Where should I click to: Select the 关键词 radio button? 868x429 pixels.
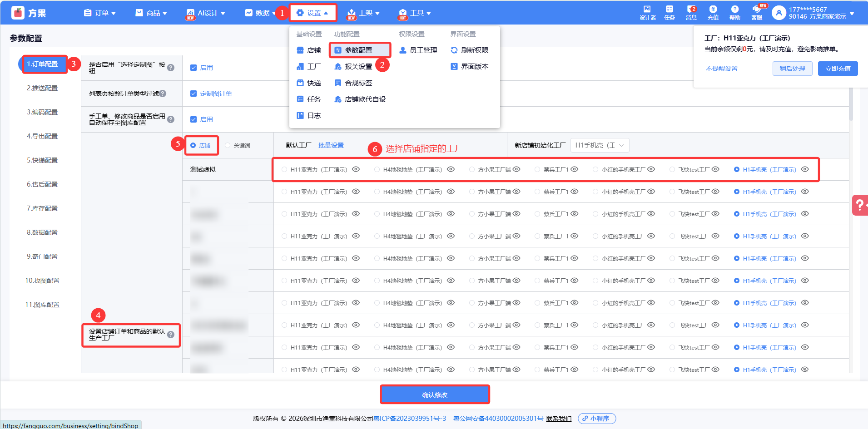228,146
